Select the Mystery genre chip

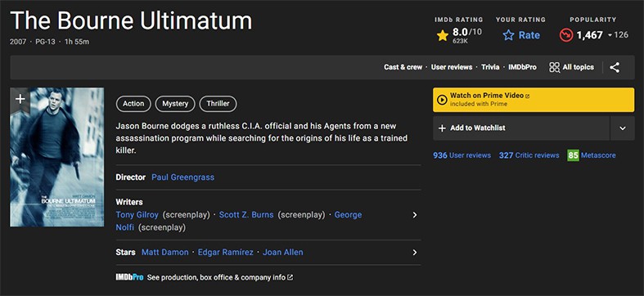click(x=175, y=104)
